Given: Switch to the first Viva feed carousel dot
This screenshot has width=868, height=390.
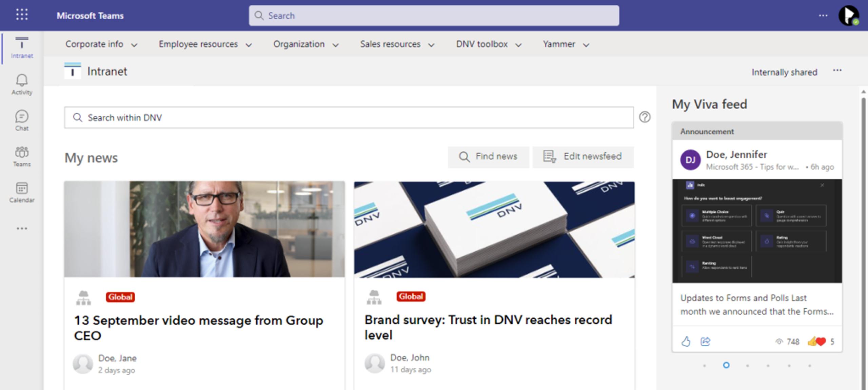Looking at the screenshot, I should pos(705,366).
